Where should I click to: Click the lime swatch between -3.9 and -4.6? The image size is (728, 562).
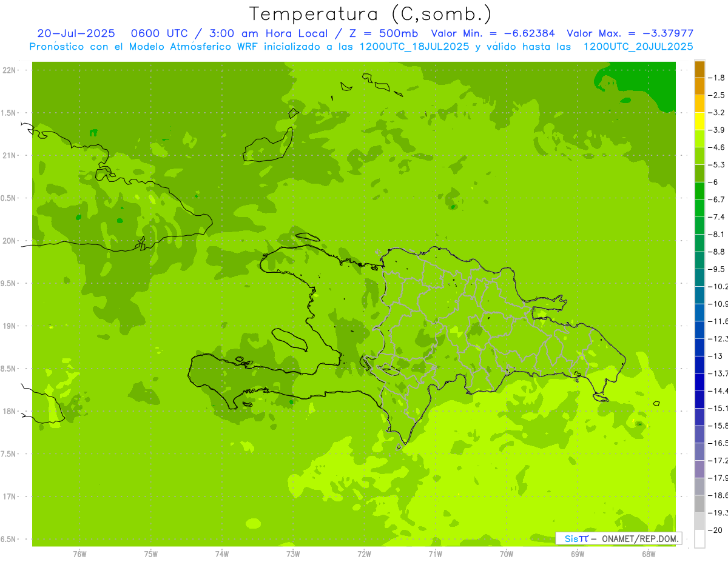point(699,139)
